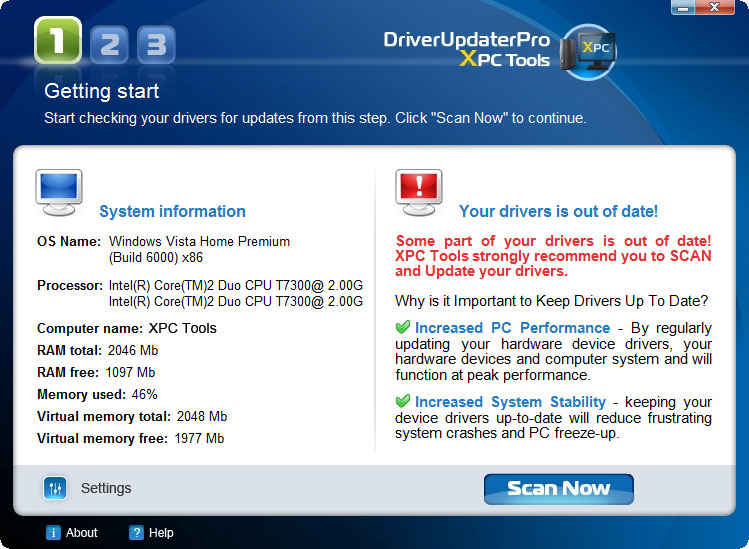Image resolution: width=749 pixels, height=549 pixels.
Task: Click the 'XPC Tools' brand text under DriverUpdaterPro
Action: [504, 60]
